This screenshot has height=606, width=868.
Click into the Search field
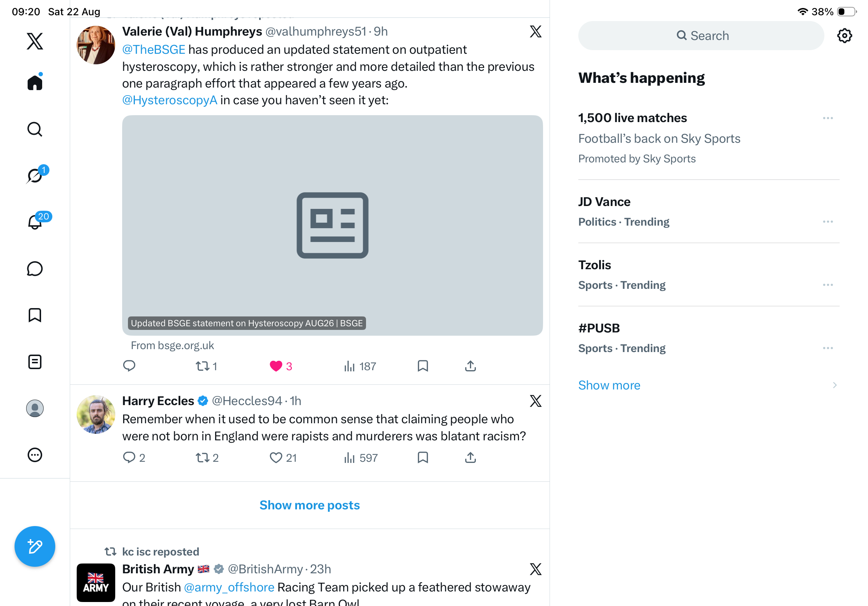[x=701, y=36]
